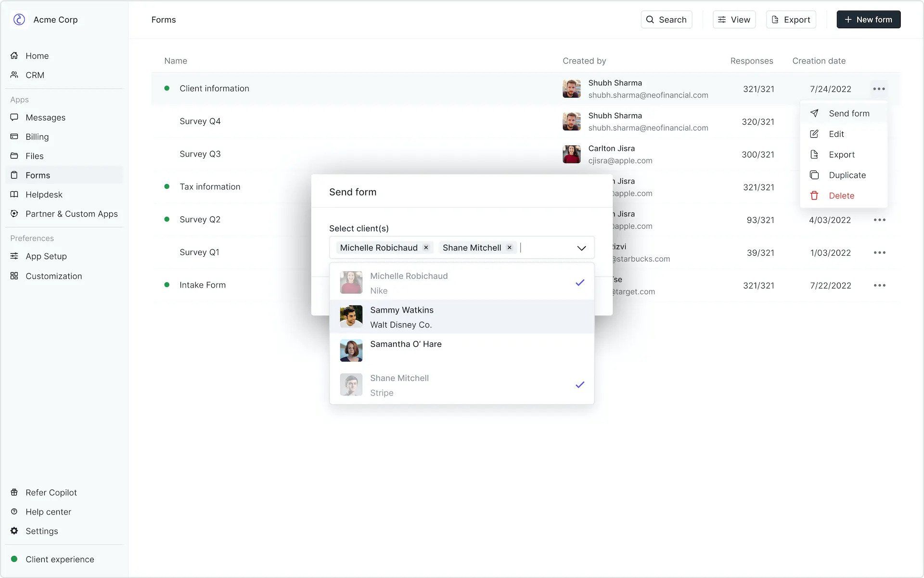Image resolution: width=924 pixels, height=578 pixels.
Task: Open the Billing section
Action: pyautogui.click(x=37, y=136)
